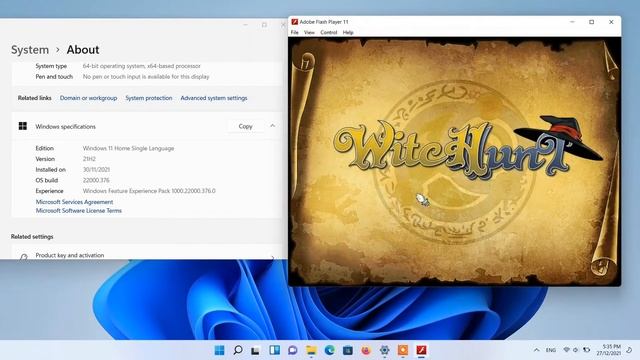Collapse the Windows specifications section
This screenshot has height=360, width=640.
pyautogui.click(x=273, y=126)
